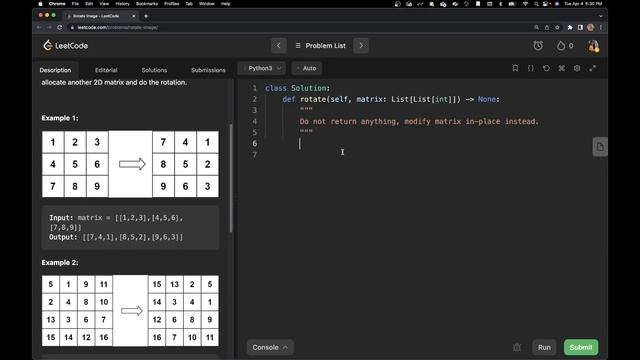Toggle fullscreen editor icon
Screen dimensions: 640x360
[x=592, y=68]
